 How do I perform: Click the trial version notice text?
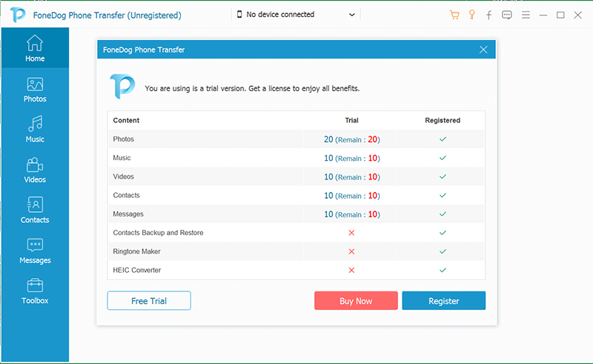click(x=252, y=88)
